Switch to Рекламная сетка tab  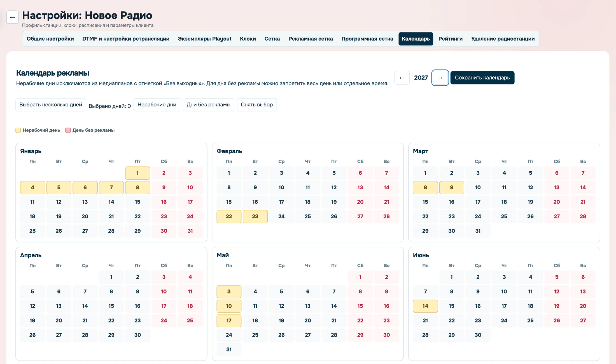(x=311, y=39)
